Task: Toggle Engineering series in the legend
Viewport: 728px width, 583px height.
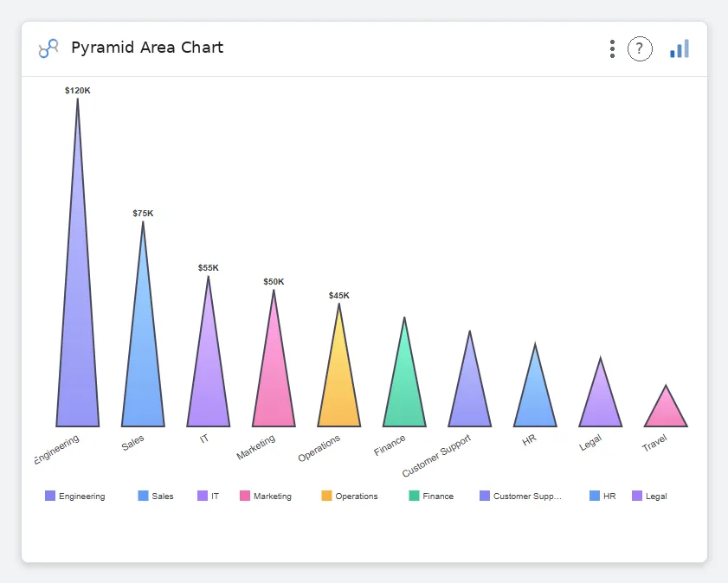Action: pyautogui.click(x=74, y=496)
